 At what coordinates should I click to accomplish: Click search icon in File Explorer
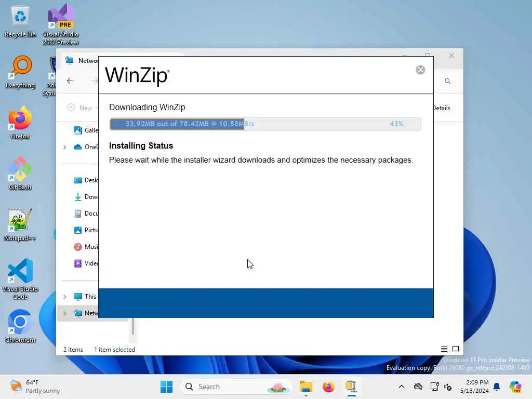(x=447, y=81)
